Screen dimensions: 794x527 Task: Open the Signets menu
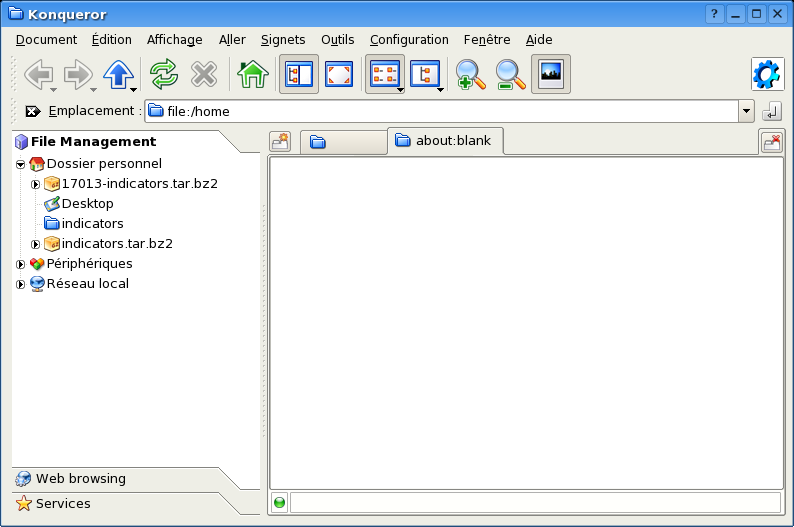click(x=283, y=39)
